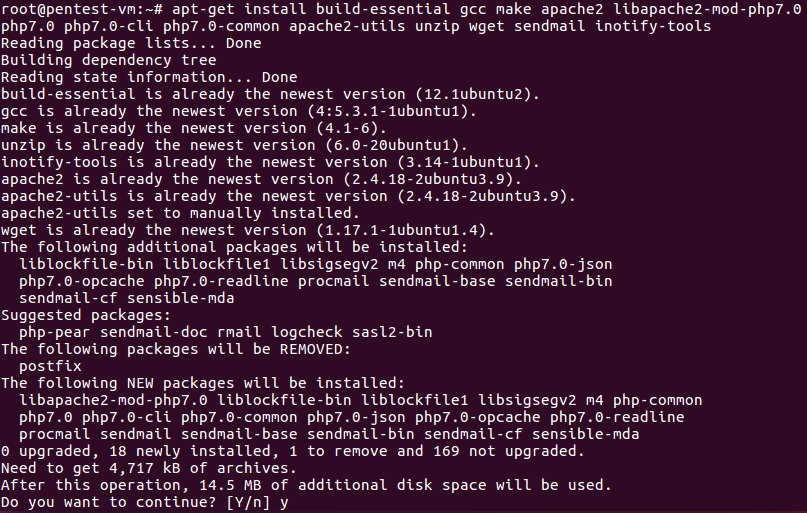
Task: Click the 'Reading state information... Done' line
Action: click(x=149, y=77)
